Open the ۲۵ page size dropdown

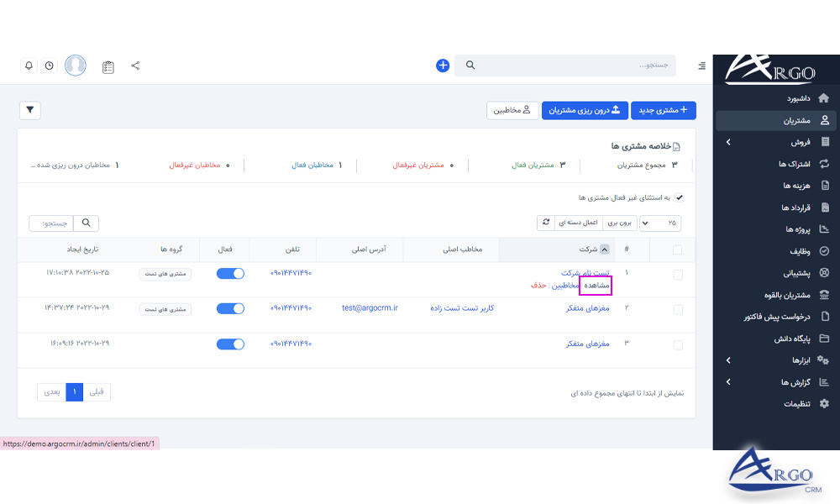660,223
